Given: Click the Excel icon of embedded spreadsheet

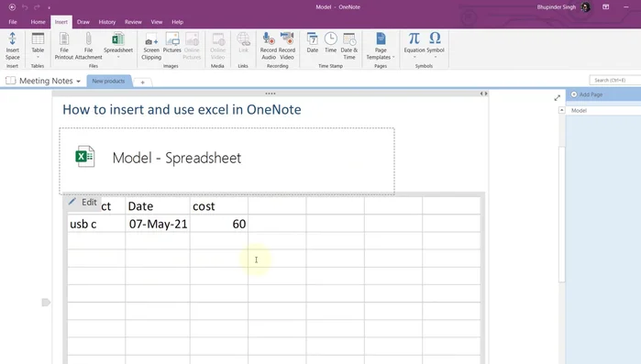Looking at the screenshot, I should coord(85,157).
